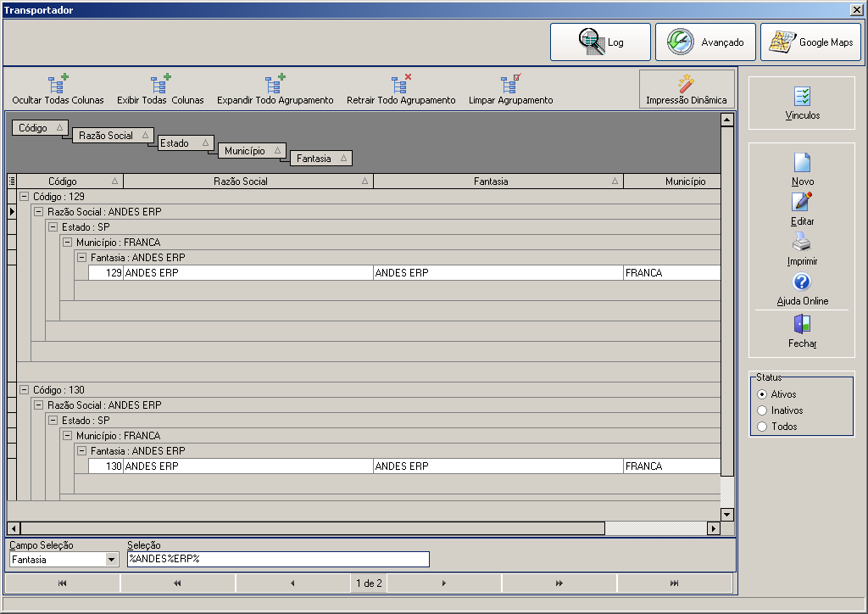Click horizontal scrollbar right arrow
Viewport: 868px width, 614px height.
714,528
